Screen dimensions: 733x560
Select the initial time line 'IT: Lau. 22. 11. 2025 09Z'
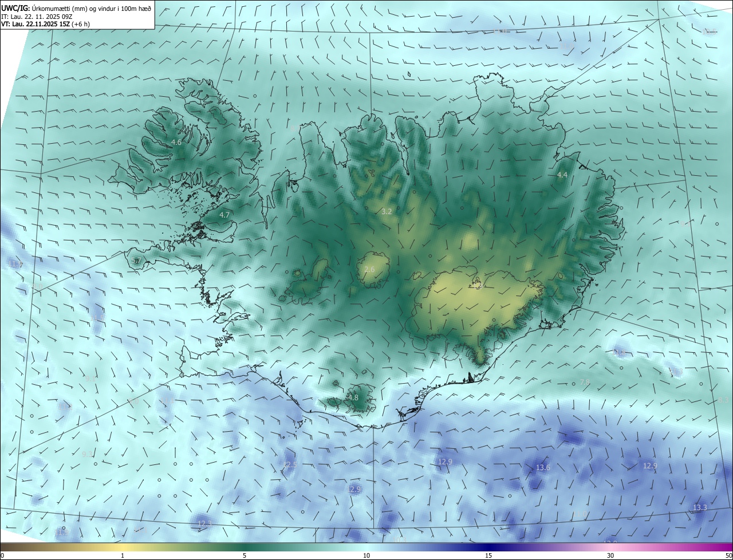pos(37,17)
